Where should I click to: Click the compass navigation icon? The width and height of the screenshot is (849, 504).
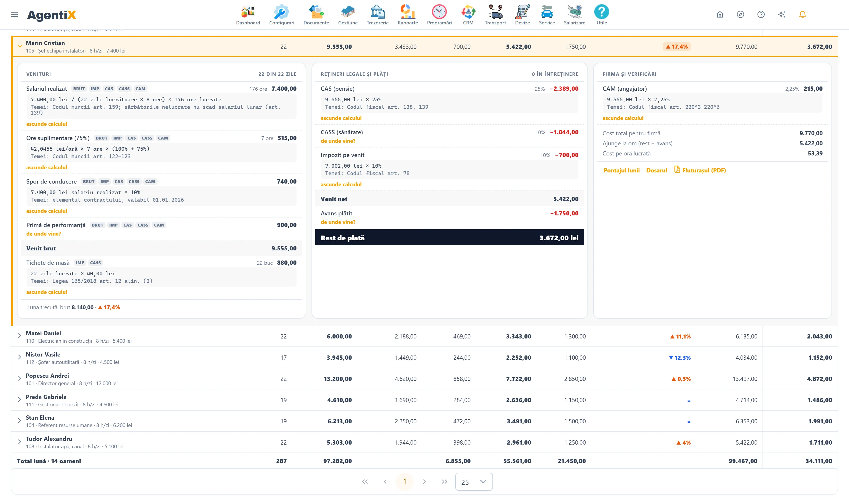740,14
